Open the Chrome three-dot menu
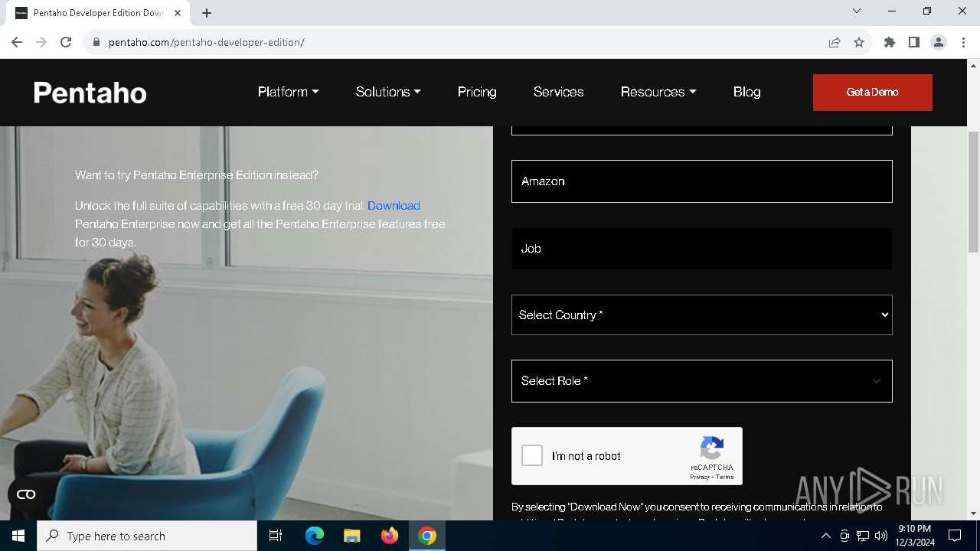 (962, 42)
